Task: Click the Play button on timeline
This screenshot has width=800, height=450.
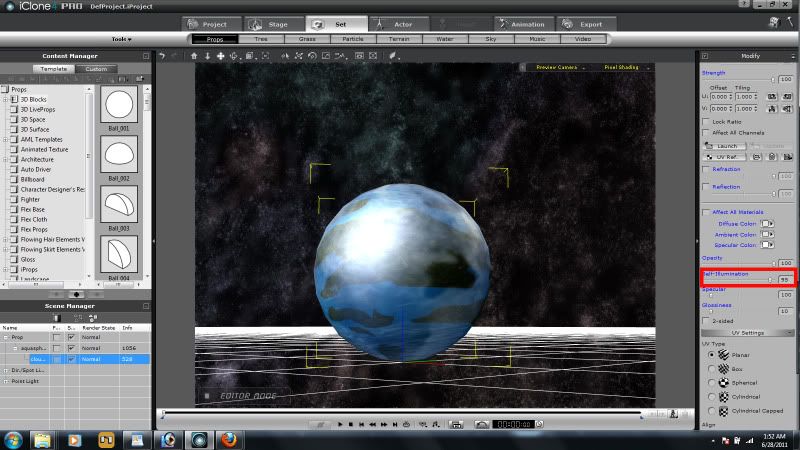Action: point(340,424)
